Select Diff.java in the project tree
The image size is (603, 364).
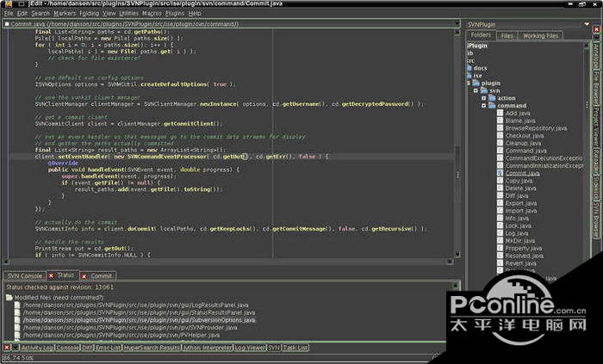519,195
